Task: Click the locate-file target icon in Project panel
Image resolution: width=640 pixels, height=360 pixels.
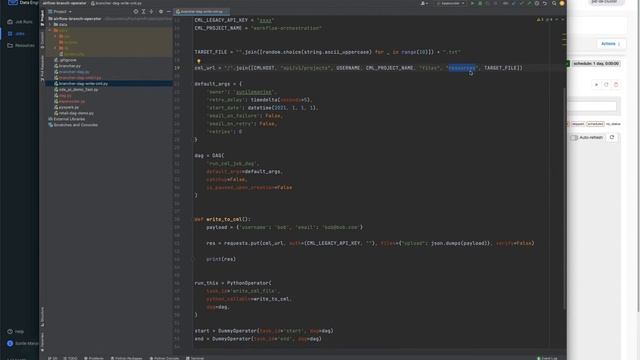Action: tap(136, 12)
